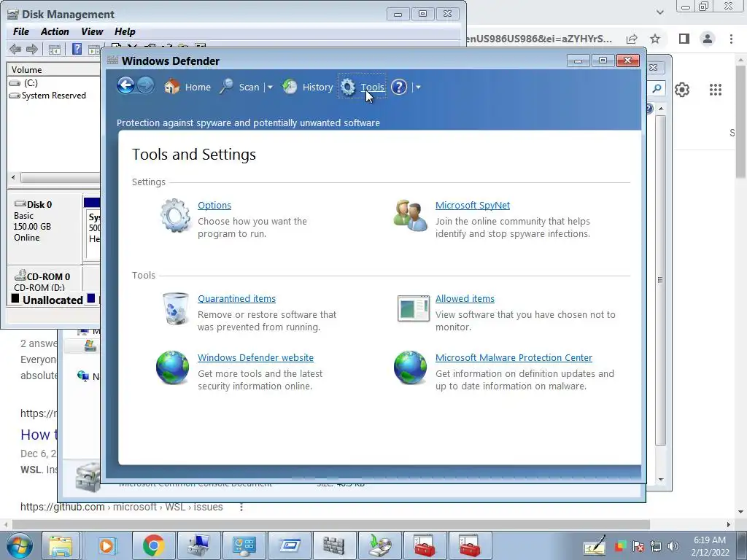The height and width of the screenshot is (560, 747).
Task: Switch to Chrome in the taskbar
Action: coord(153,545)
